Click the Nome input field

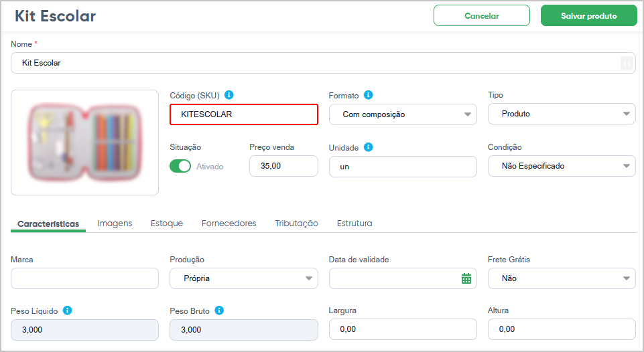[x=323, y=63]
